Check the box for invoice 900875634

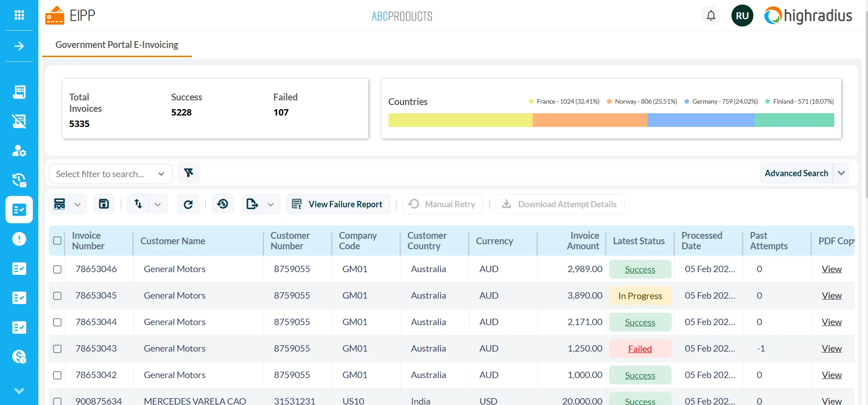(x=57, y=401)
